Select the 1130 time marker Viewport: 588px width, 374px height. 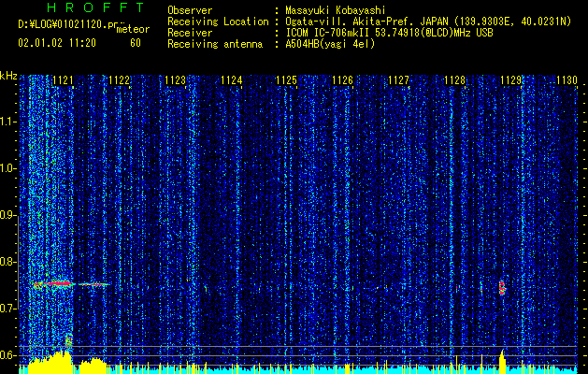click(566, 80)
